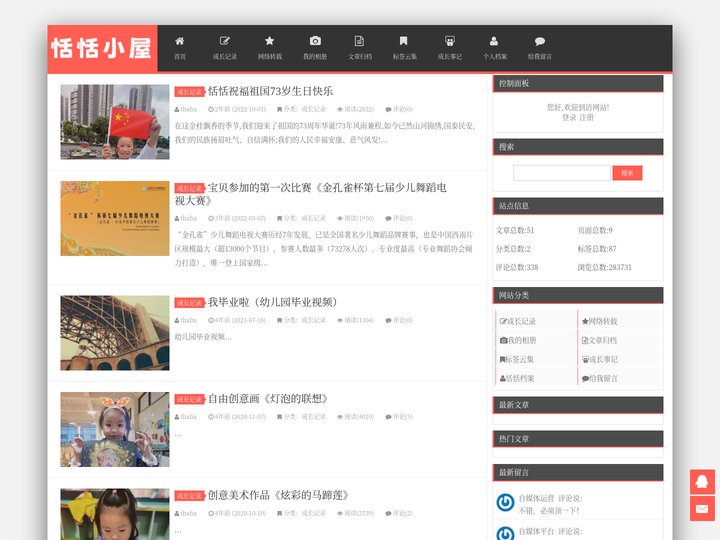Click the girl holding lightbulb painting thumbnail
720x540 pixels.
[115, 429]
